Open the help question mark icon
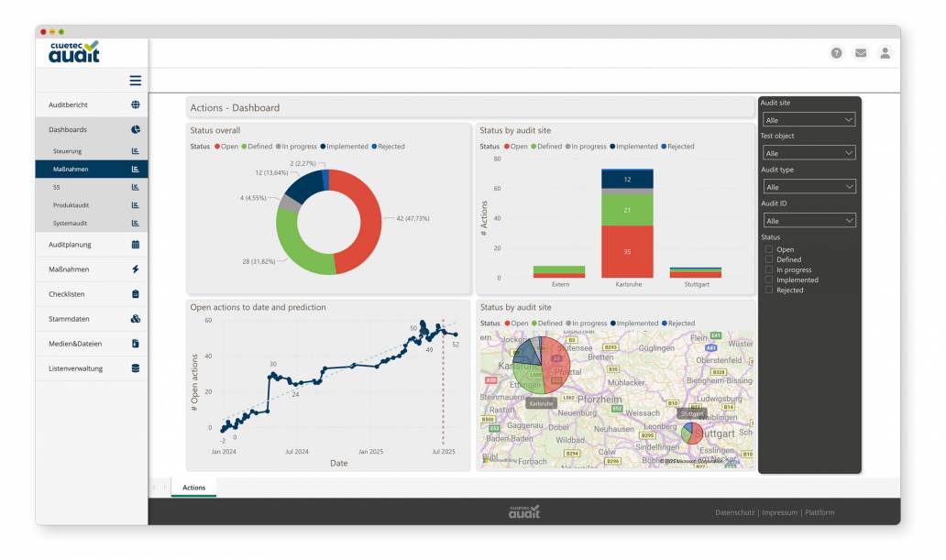 (836, 53)
